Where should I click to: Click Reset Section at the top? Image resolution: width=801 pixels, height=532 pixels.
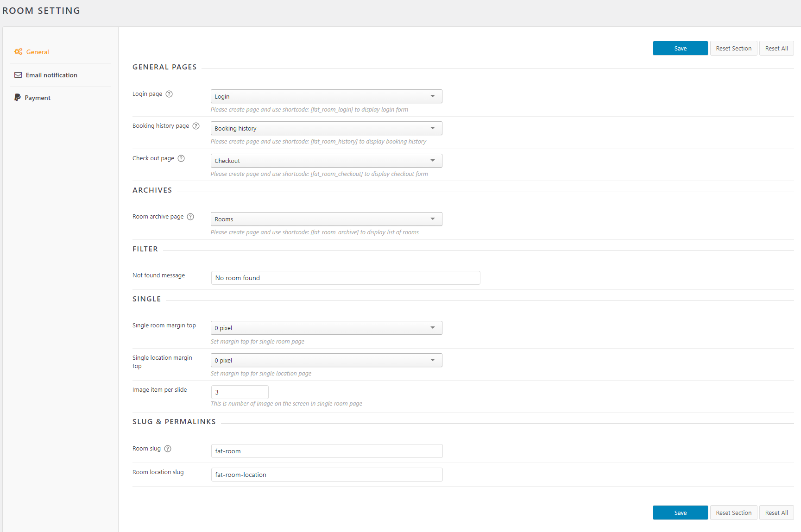point(733,48)
